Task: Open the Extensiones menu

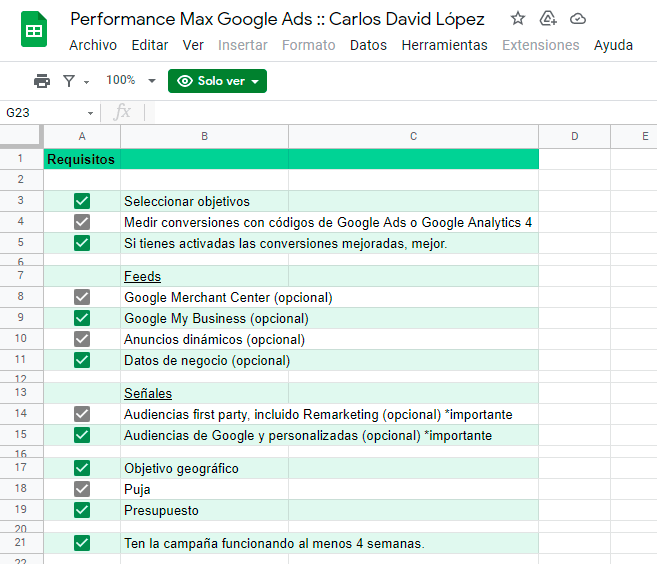Action: (x=541, y=45)
